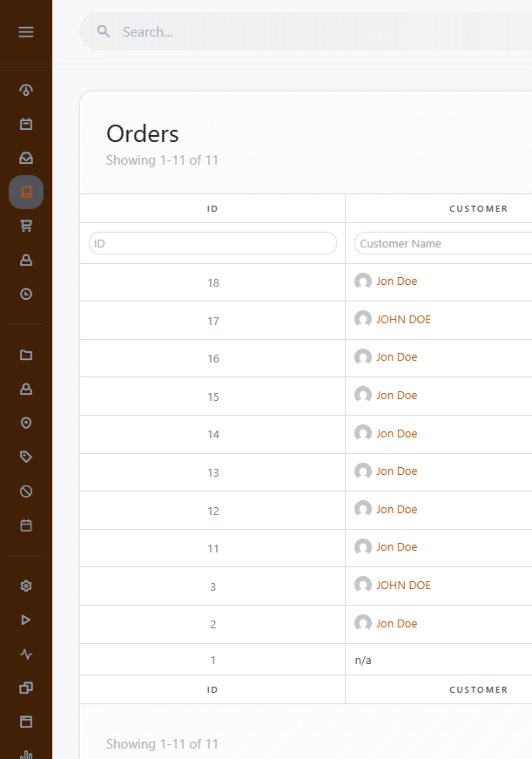Open the settings gear icon
This screenshot has height=759, width=532.
pos(25,586)
